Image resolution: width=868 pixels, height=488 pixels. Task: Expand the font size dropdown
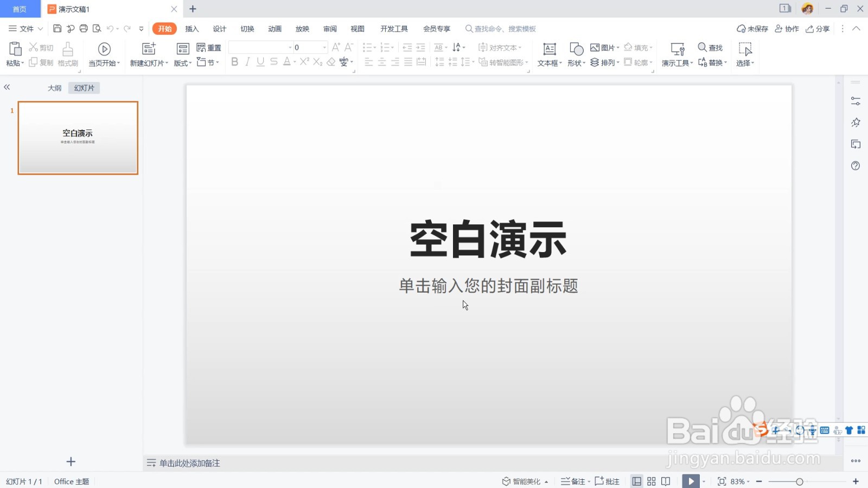(324, 48)
